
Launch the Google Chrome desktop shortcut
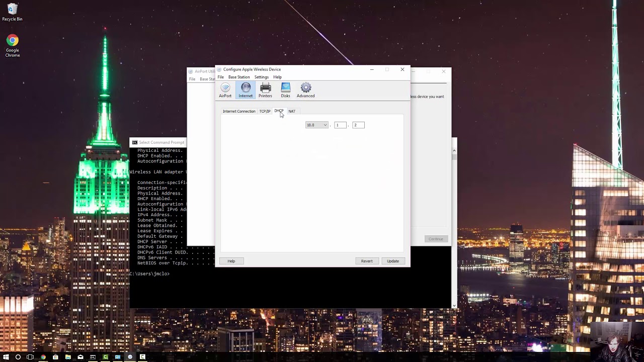[x=13, y=46]
